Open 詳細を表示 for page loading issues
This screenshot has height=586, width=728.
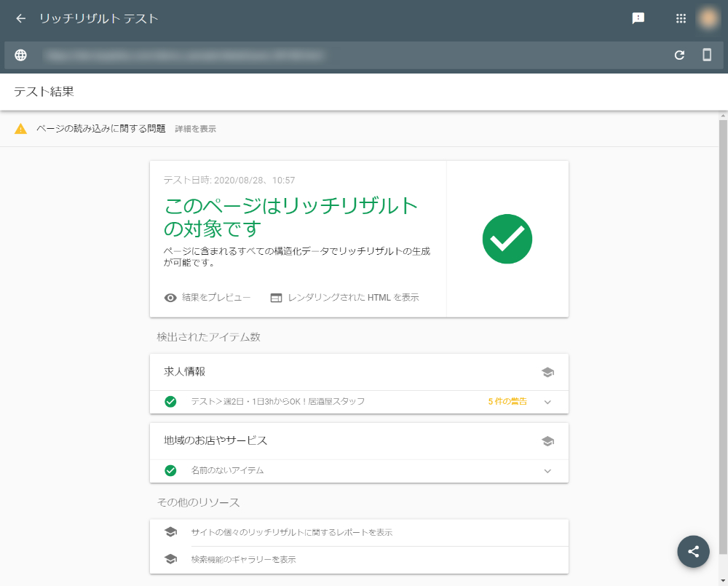(x=195, y=129)
